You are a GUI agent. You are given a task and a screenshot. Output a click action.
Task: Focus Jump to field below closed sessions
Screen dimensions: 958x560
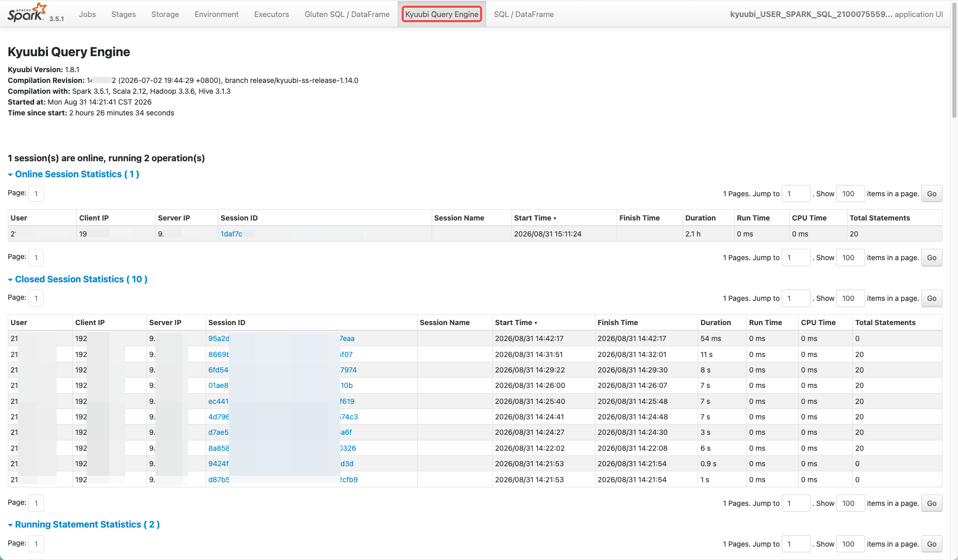pyautogui.click(x=796, y=503)
